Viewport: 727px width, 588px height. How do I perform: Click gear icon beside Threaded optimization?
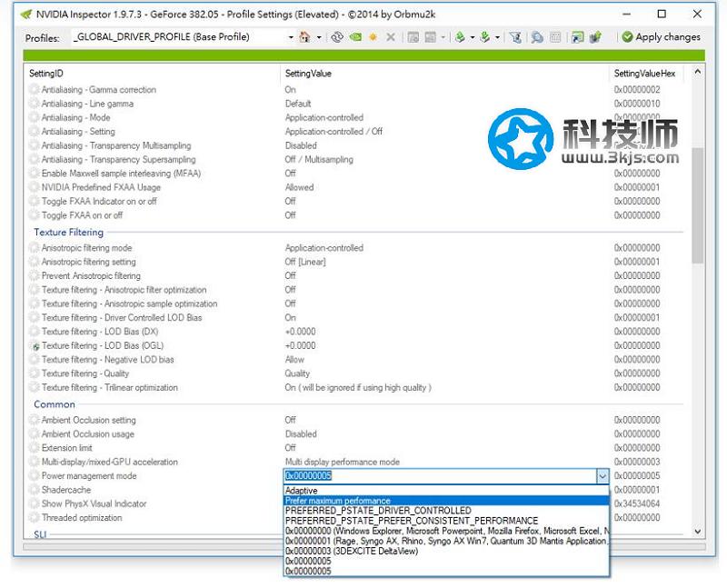[34, 517]
